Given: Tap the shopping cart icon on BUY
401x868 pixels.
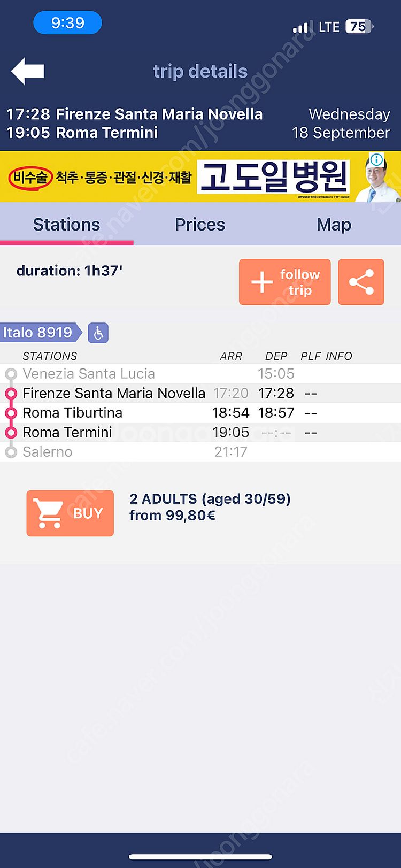Looking at the screenshot, I should click(x=48, y=513).
